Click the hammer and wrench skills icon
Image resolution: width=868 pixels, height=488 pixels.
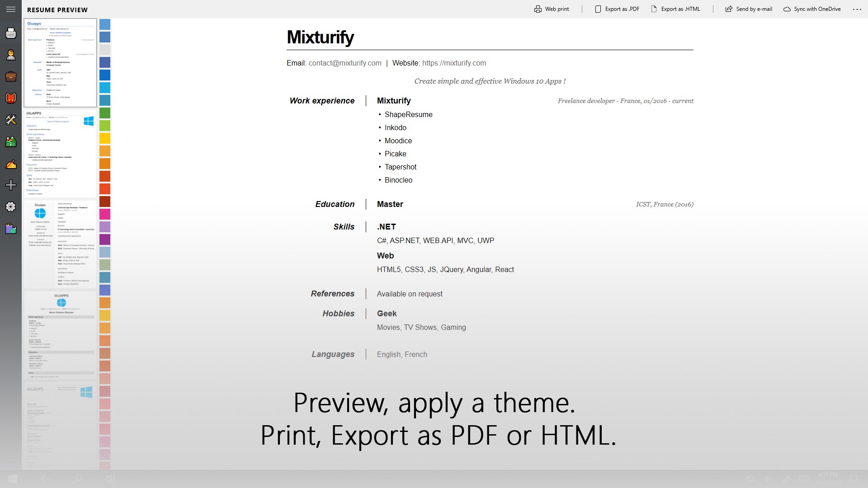pyautogui.click(x=11, y=120)
